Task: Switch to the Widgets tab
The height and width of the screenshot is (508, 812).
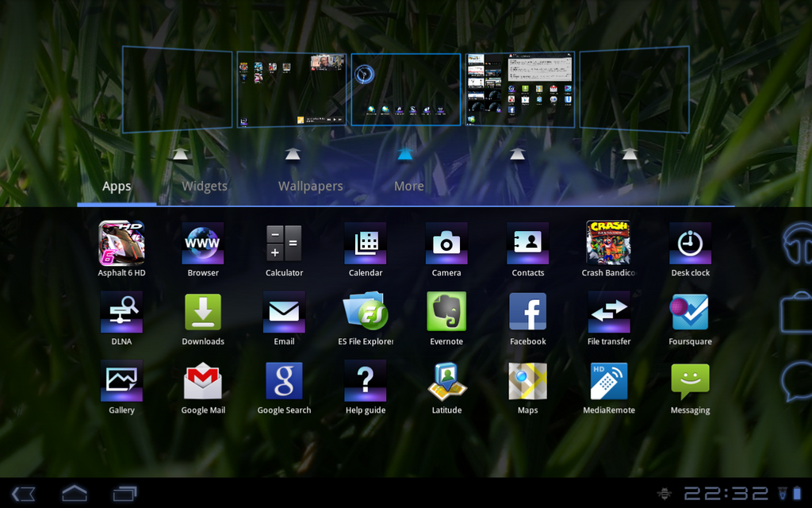Action: (x=204, y=186)
